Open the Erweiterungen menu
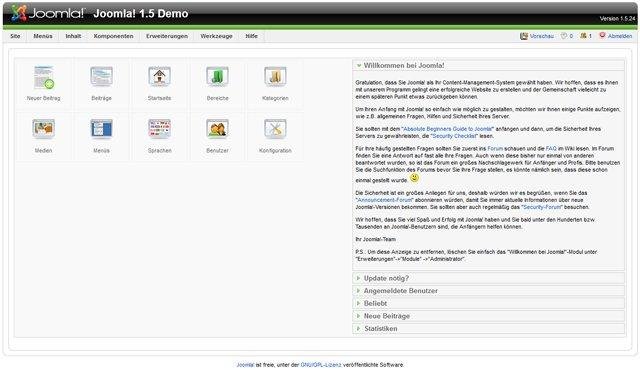This screenshot has width=640, height=370. [x=167, y=36]
